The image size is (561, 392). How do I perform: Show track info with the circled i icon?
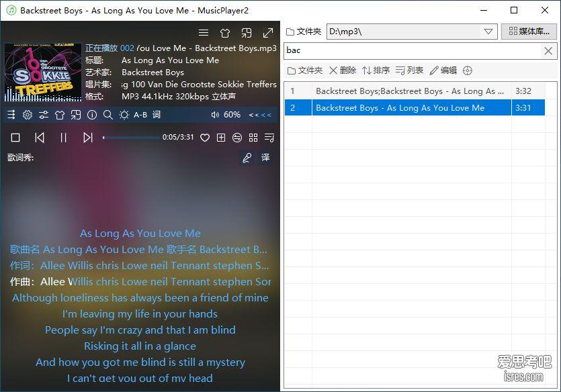[x=92, y=115]
